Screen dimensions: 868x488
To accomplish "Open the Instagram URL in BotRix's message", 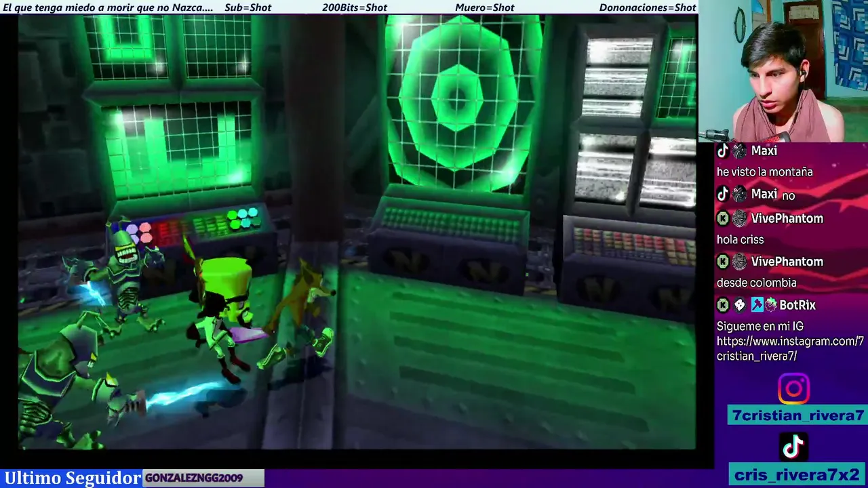I will [790, 348].
